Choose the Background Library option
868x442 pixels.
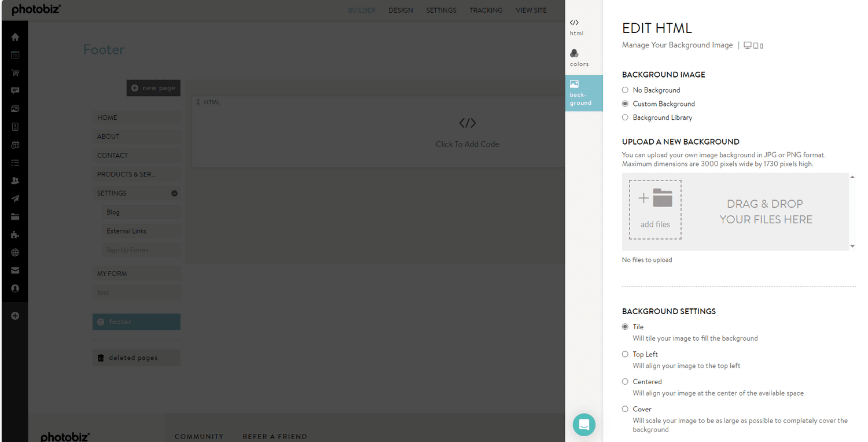[625, 117]
